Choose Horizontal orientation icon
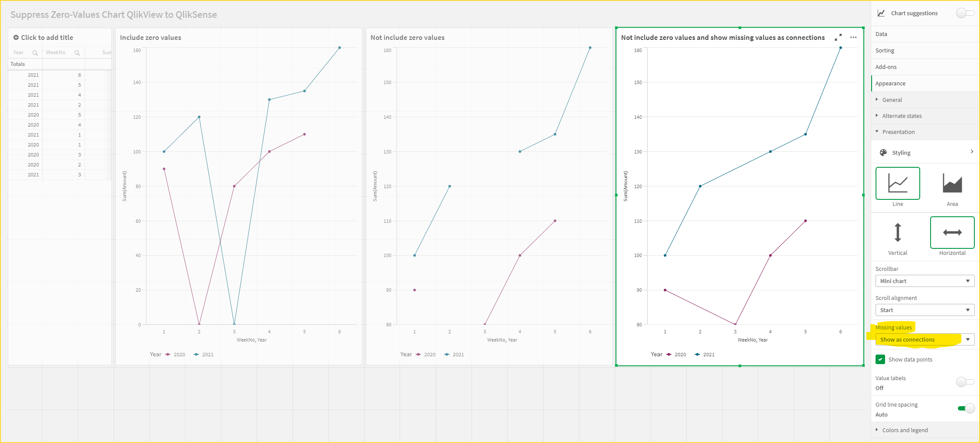Image resolution: width=980 pixels, height=443 pixels. [952, 232]
